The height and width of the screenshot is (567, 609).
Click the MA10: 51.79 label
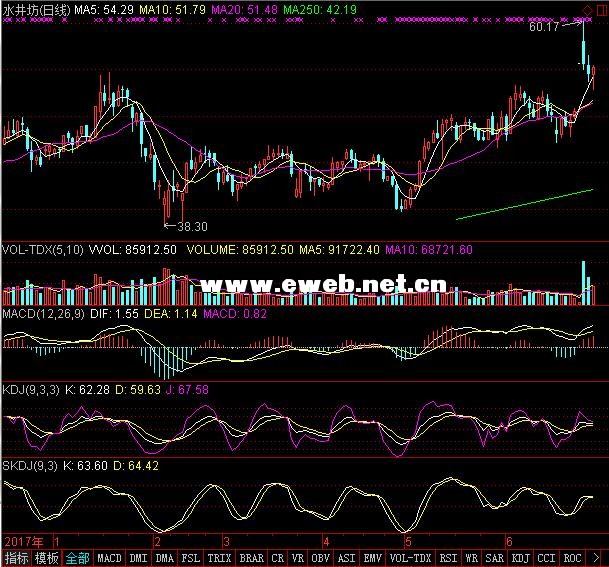pos(172,10)
